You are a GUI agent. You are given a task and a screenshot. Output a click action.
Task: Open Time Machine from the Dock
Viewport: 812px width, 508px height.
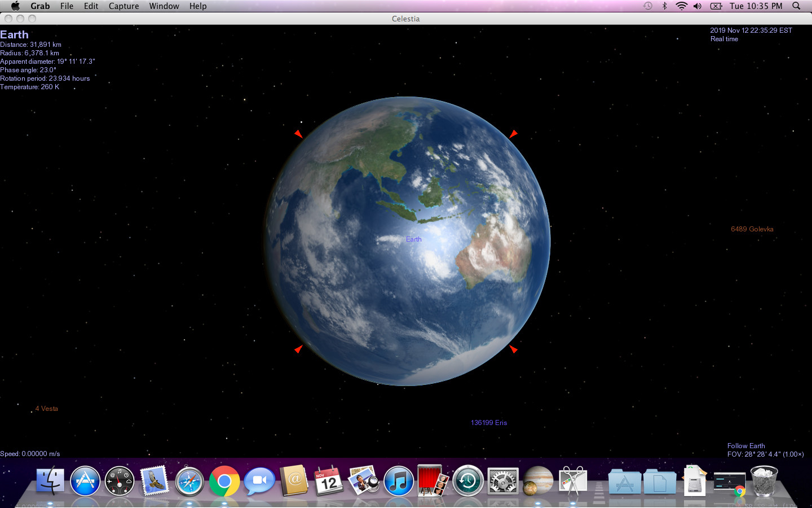click(468, 481)
